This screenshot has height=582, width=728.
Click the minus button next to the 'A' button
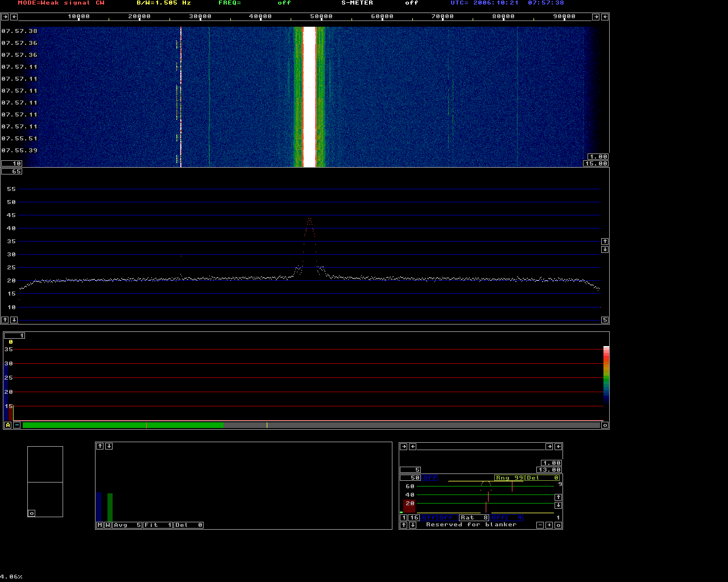pos(17,425)
